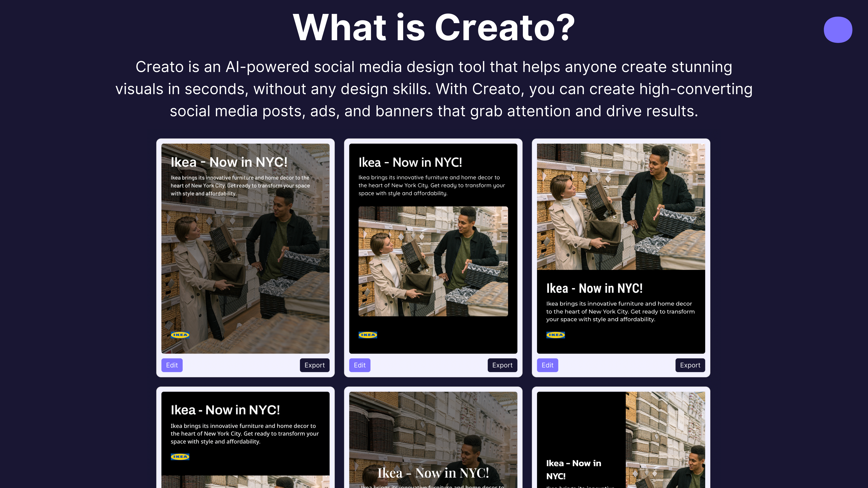
Task: Open the full-photo background design thumbnail
Action: click(245, 249)
